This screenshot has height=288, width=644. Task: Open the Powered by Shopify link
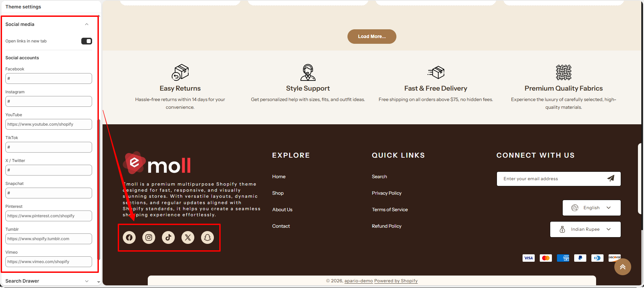point(396,281)
